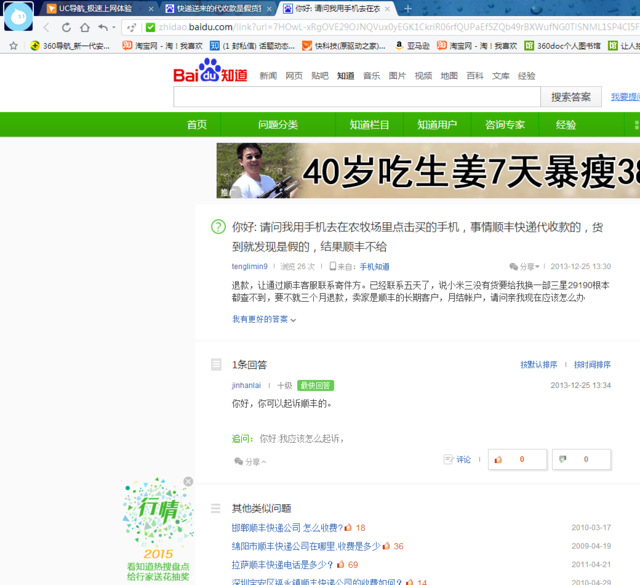The height and width of the screenshot is (585, 640).
Task: Click the Baidu Zhidao search input box
Action: [357, 97]
